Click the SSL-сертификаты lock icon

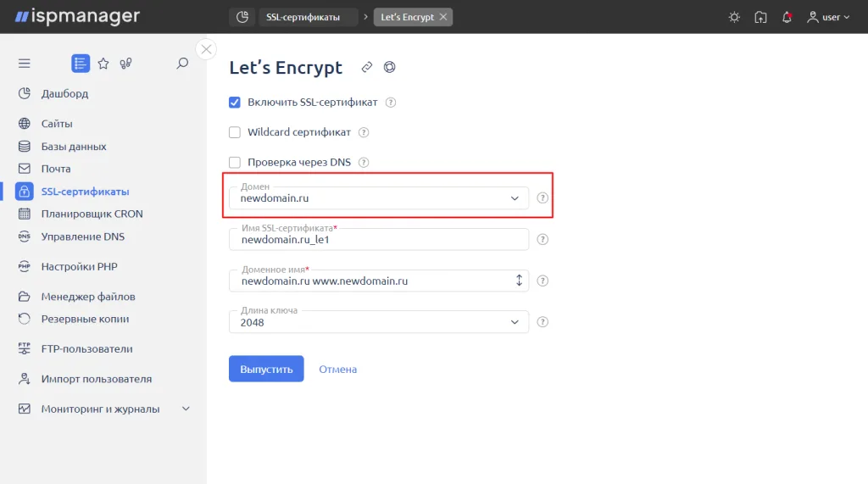coord(25,191)
